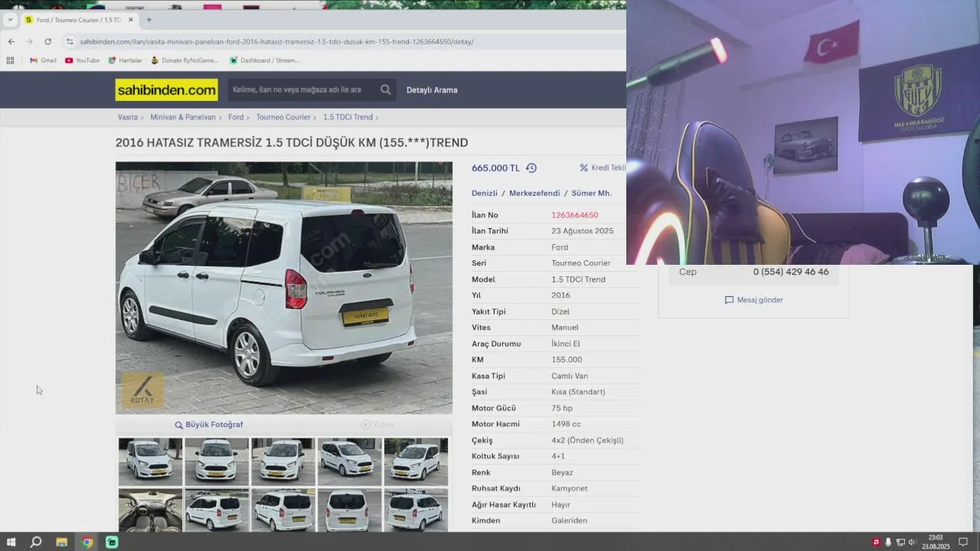980x551 pixels.
Task: Click '1498 cc' Motor Hacmi value
Action: pyautogui.click(x=566, y=424)
